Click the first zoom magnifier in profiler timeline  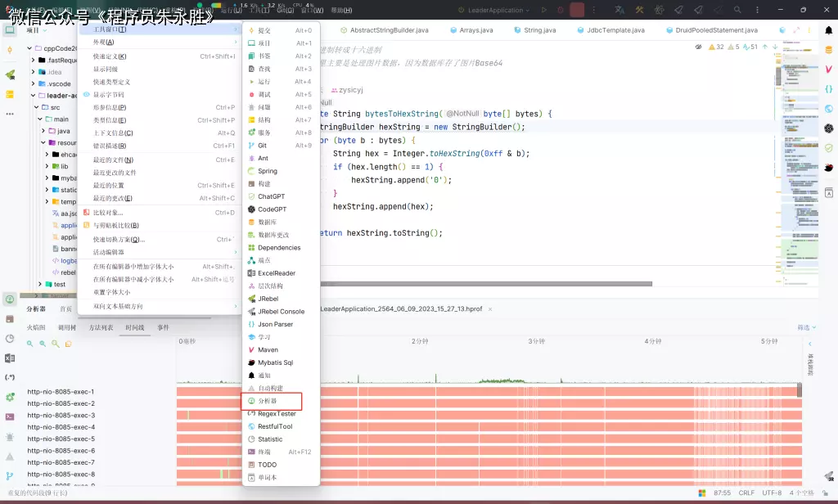click(x=30, y=344)
